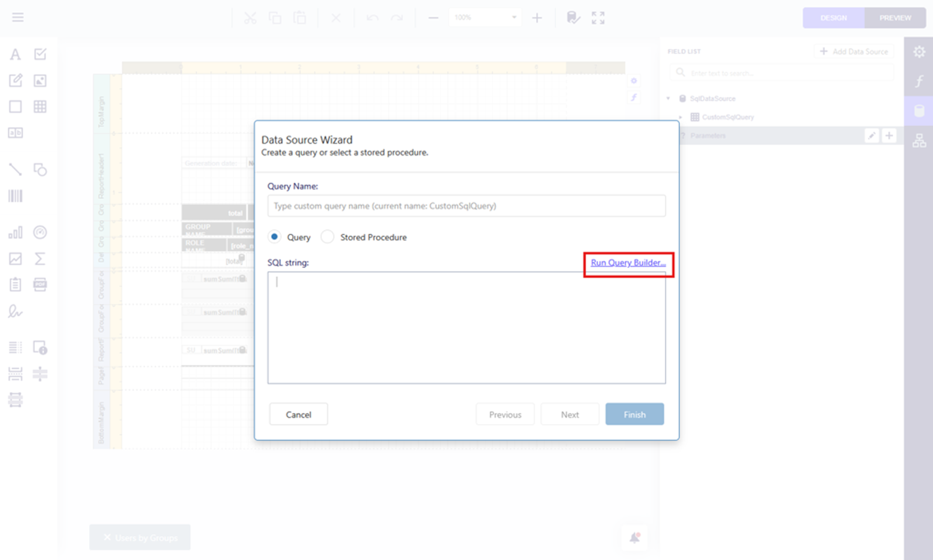Open the hamburger menu
Screen dimensions: 933x560
coord(18,17)
